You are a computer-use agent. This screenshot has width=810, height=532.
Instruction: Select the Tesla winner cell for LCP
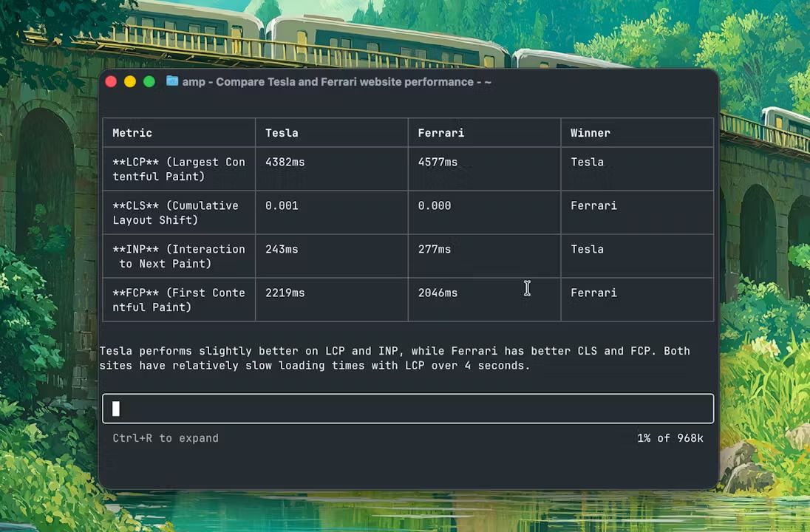pos(587,162)
